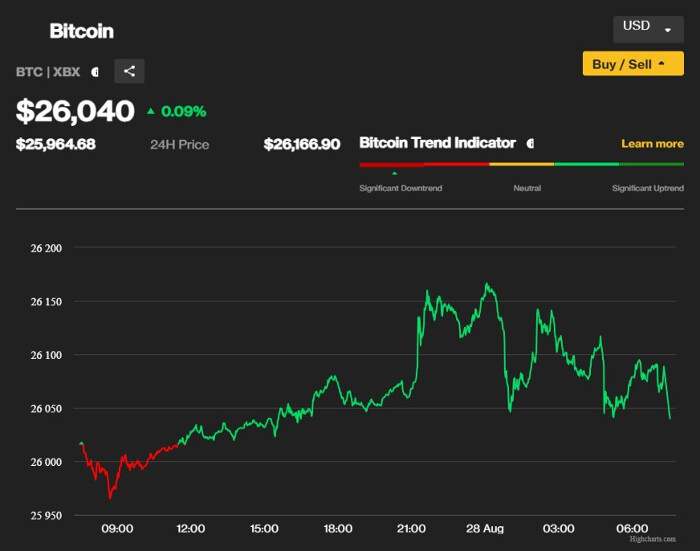The height and width of the screenshot is (551, 700).
Task: Click the info icon beside BTC | XBX
Action: click(95, 72)
